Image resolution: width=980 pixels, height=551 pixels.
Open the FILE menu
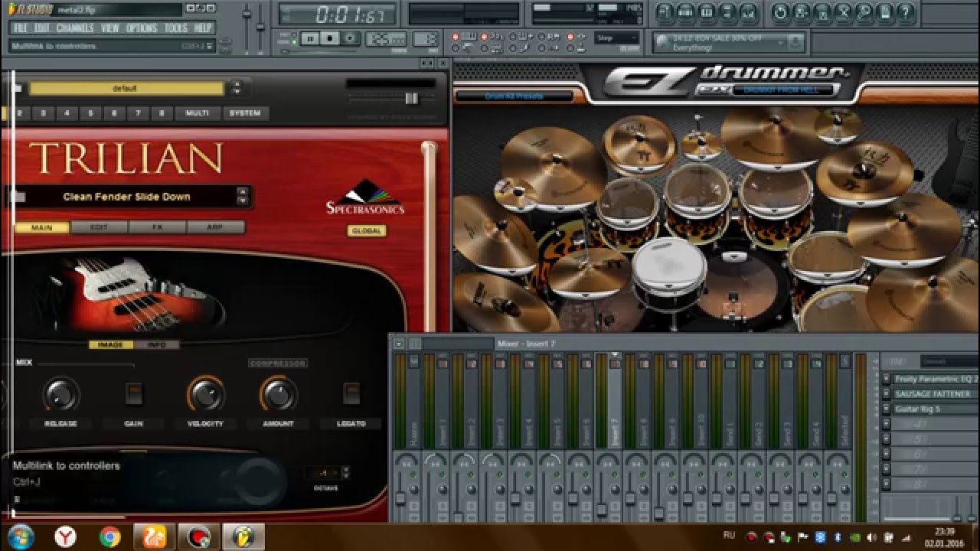point(20,28)
